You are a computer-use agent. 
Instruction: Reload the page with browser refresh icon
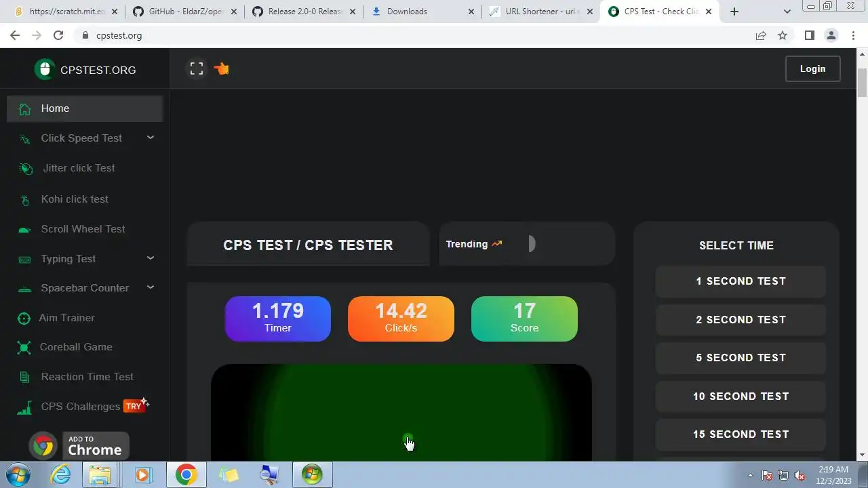pyautogui.click(x=58, y=35)
